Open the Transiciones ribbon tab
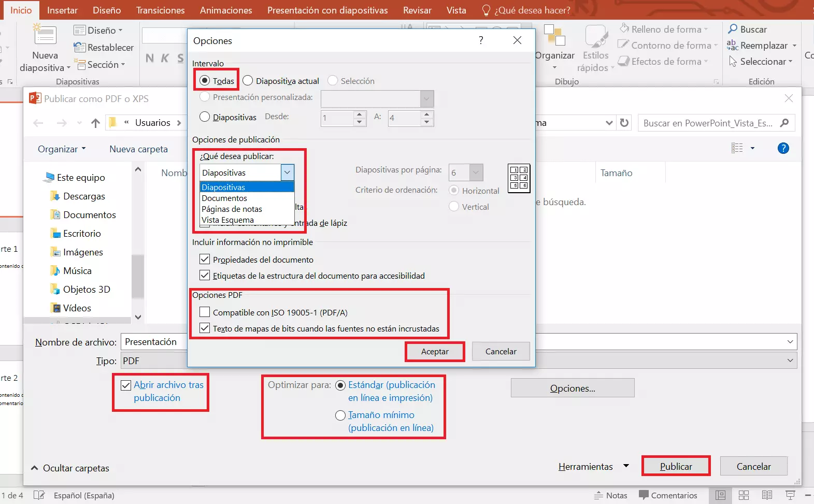Viewport: 814px width, 504px height. [x=160, y=10]
